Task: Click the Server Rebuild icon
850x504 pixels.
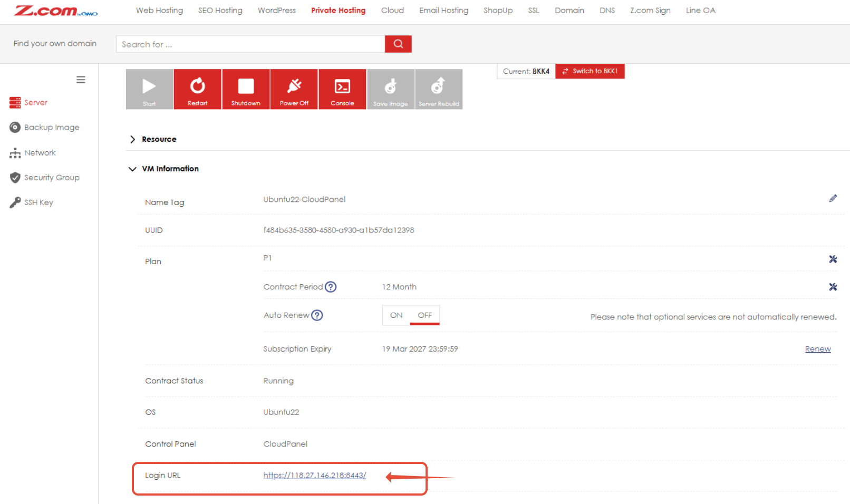Action: click(439, 89)
